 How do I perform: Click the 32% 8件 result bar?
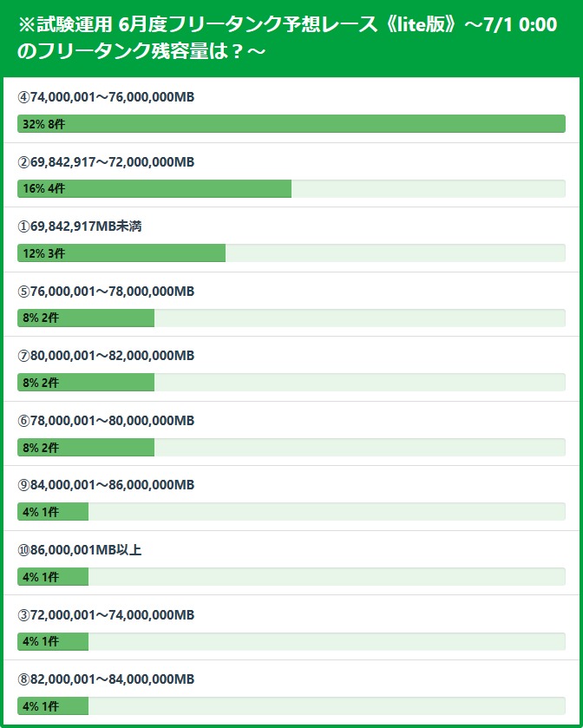[x=291, y=124]
